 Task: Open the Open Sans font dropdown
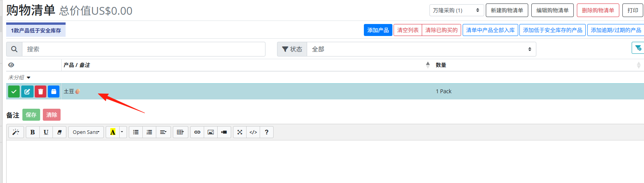pos(86,132)
